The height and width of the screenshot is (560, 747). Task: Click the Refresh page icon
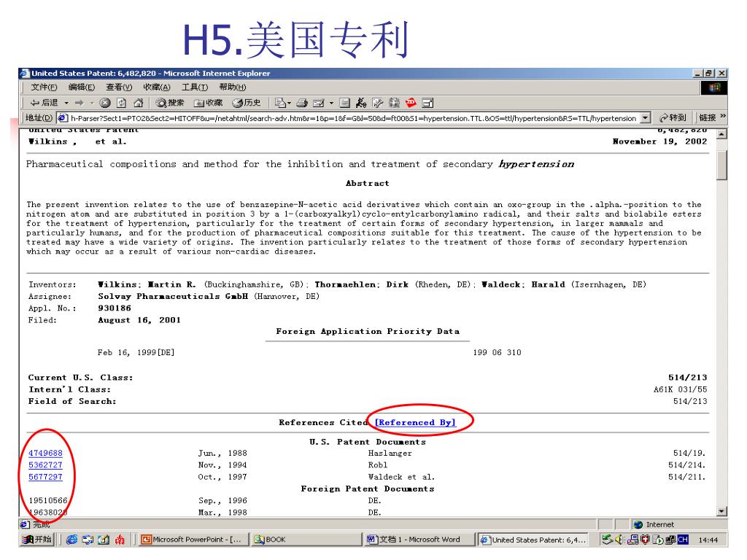pyautogui.click(x=122, y=102)
